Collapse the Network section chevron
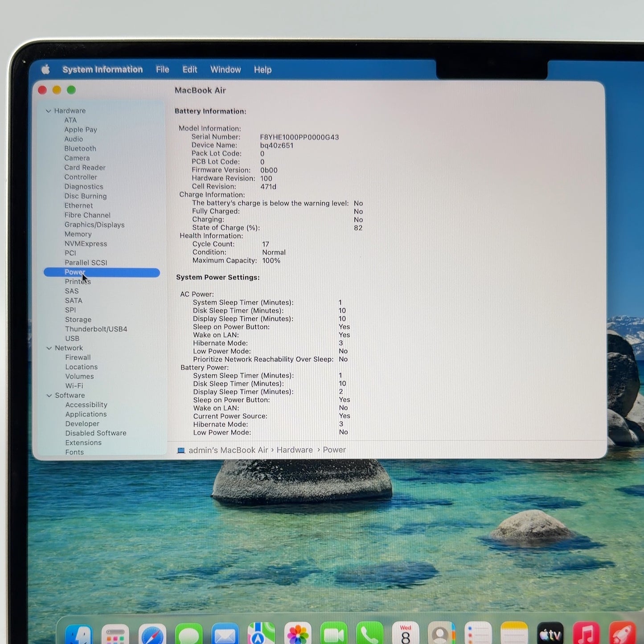Screen dimensions: 644x644 click(x=49, y=348)
